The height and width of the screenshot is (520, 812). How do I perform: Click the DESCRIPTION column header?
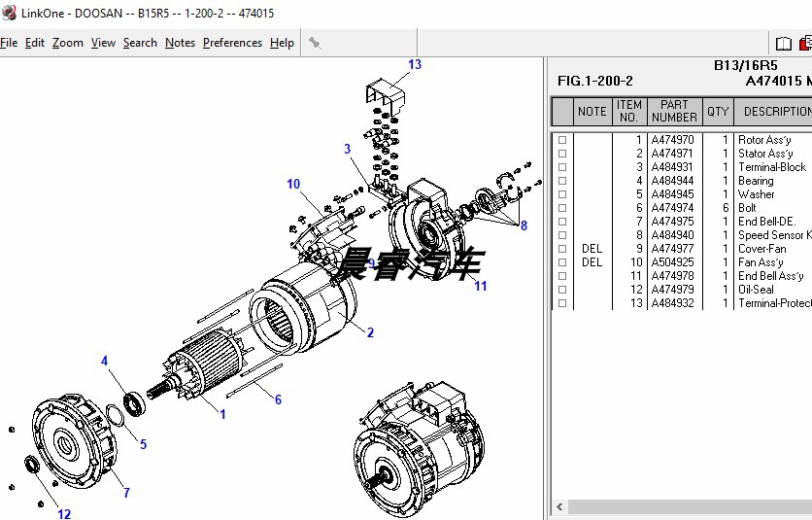773,112
